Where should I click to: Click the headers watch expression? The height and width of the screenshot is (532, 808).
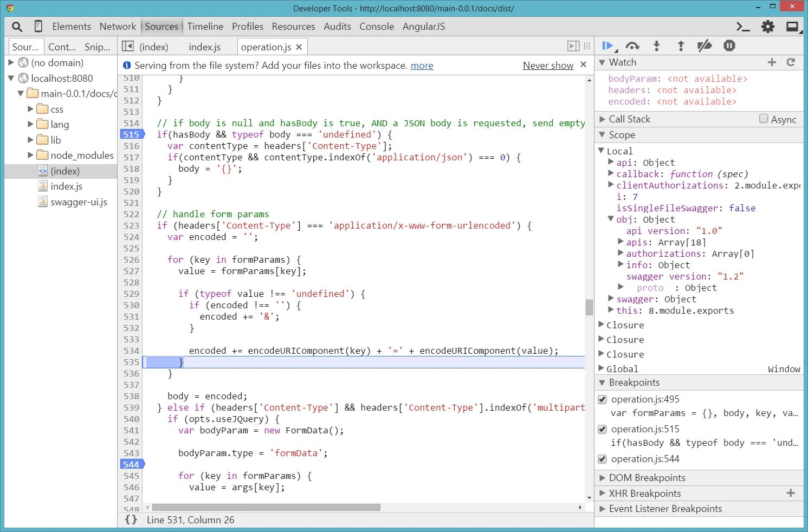coord(672,90)
